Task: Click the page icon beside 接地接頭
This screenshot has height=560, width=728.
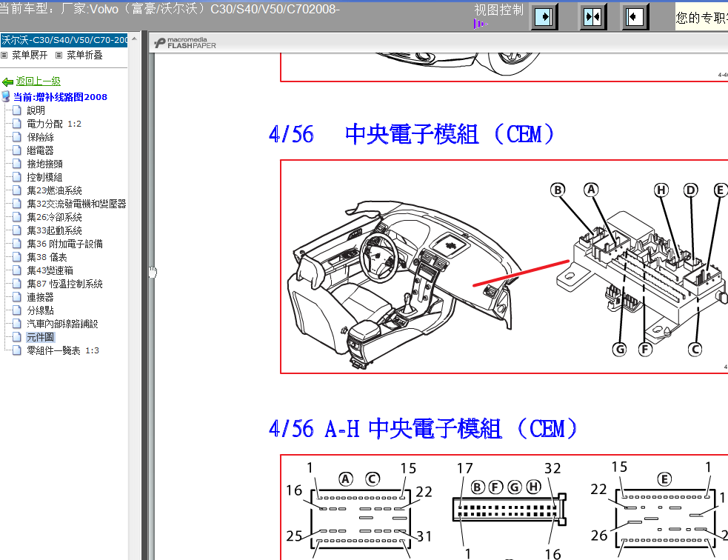Action: (17, 164)
